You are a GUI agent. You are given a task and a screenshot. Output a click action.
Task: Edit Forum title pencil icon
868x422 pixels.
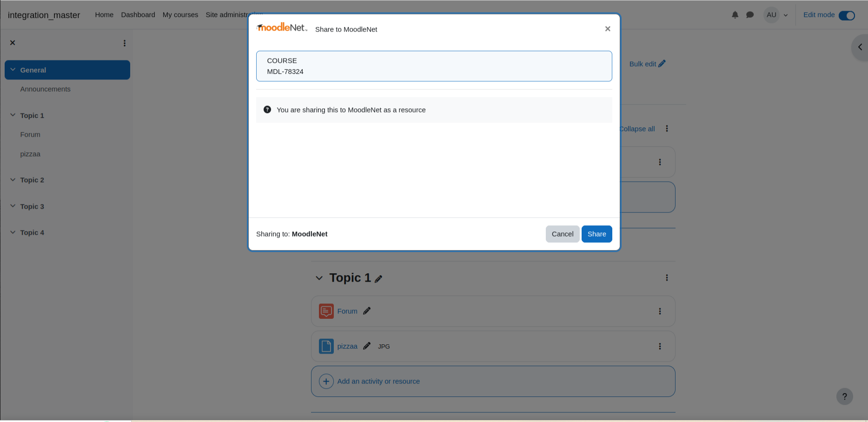pyautogui.click(x=367, y=311)
